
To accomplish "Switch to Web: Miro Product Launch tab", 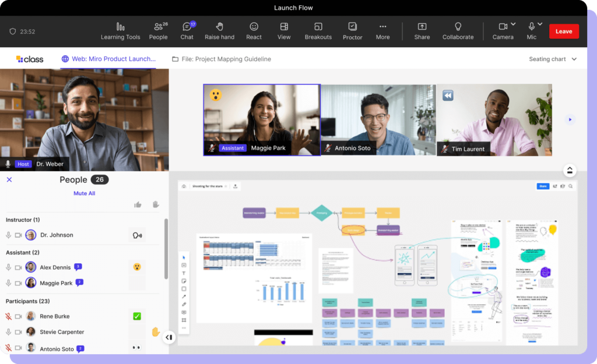I will [108, 59].
